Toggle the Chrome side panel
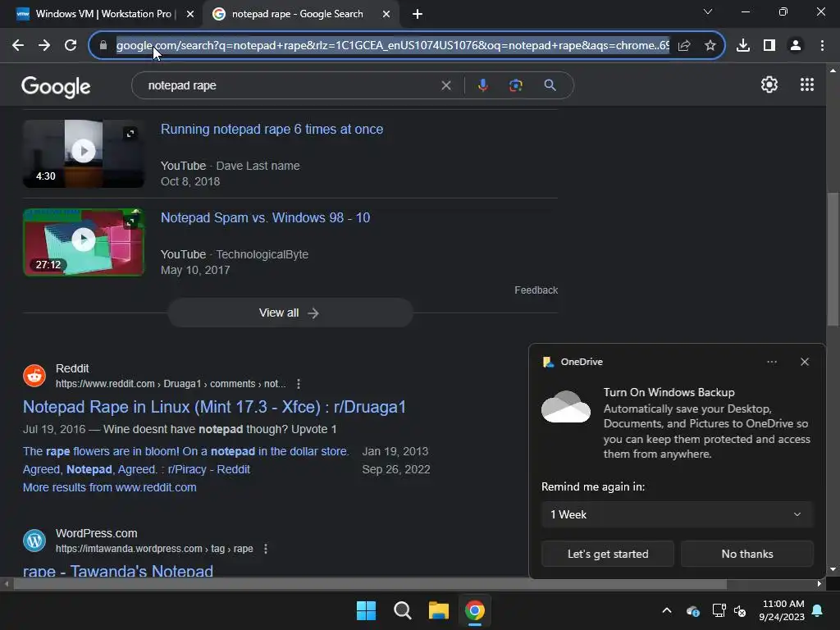 click(x=769, y=46)
